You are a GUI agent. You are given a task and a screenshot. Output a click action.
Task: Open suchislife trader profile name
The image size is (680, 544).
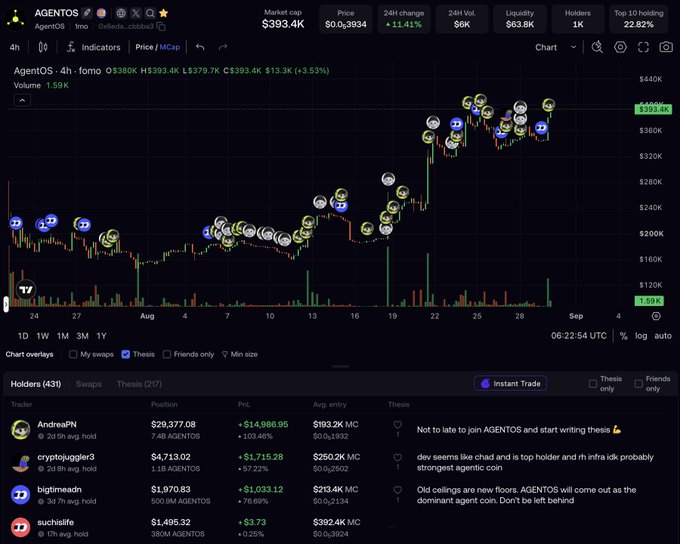click(56, 522)
